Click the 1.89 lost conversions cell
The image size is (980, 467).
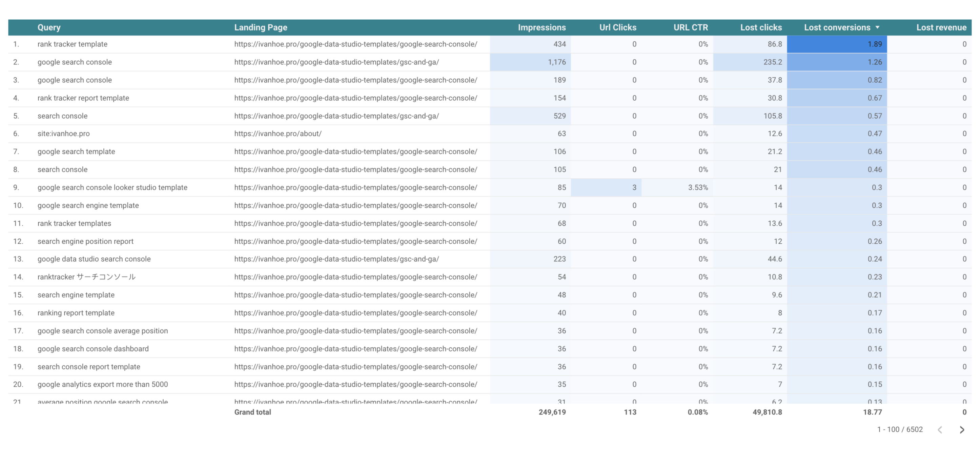(837, 44)
